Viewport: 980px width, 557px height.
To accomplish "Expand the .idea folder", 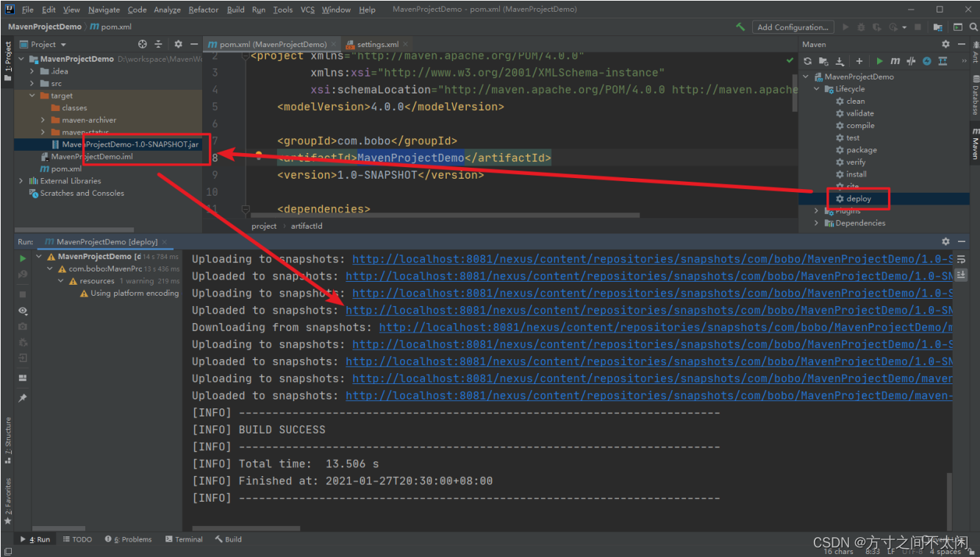I will click(x=32, y=71).
